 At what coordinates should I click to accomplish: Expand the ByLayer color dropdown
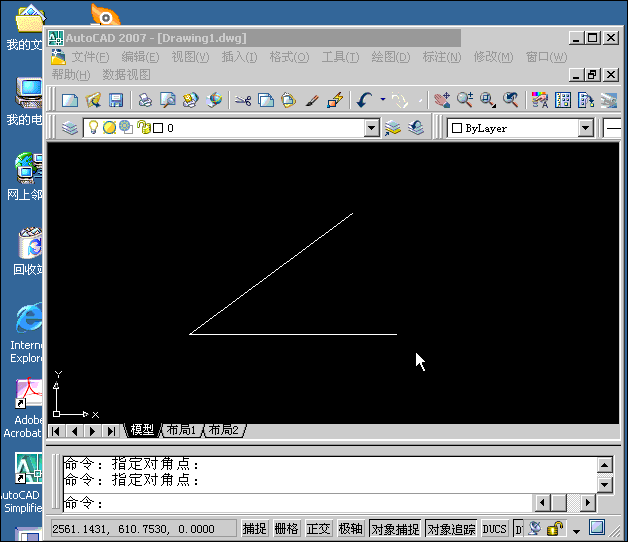coord(586,128)
